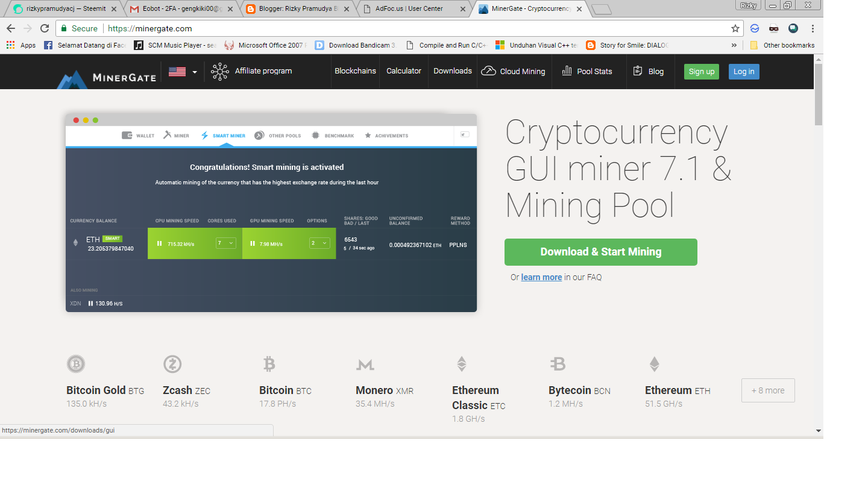The height and width of the screenshot is (488, 868).
Task: Click the + 8 more button
Action: coord(768,390)
